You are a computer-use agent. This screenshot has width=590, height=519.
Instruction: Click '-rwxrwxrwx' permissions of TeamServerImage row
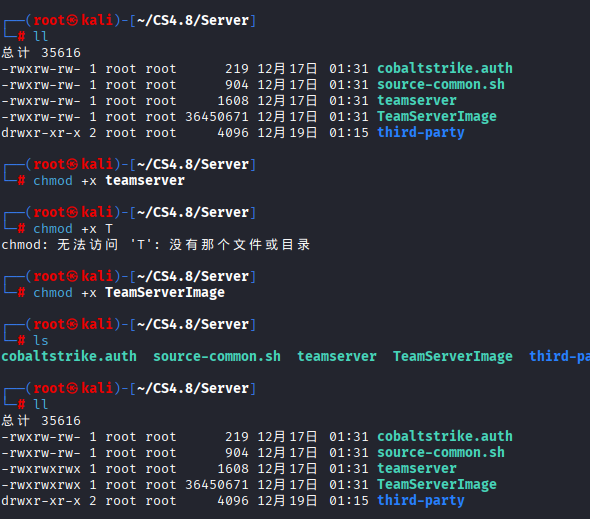pyautogui.click(x=41, y=485)
